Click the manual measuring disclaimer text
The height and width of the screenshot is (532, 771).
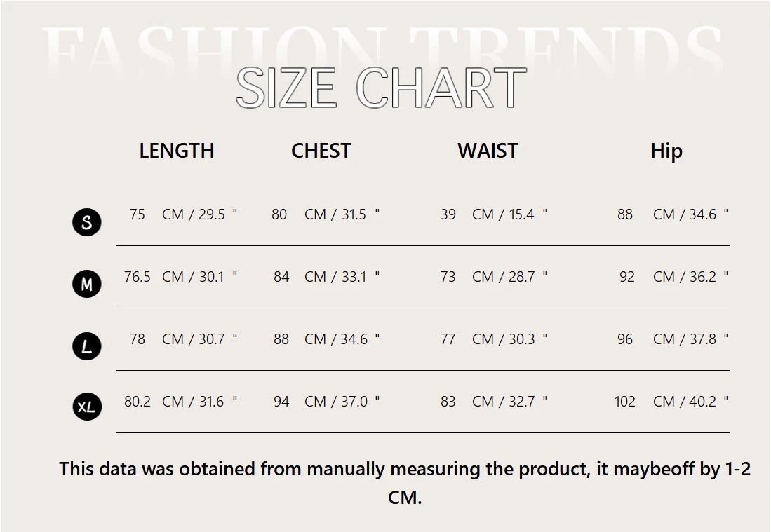point(405,483)
